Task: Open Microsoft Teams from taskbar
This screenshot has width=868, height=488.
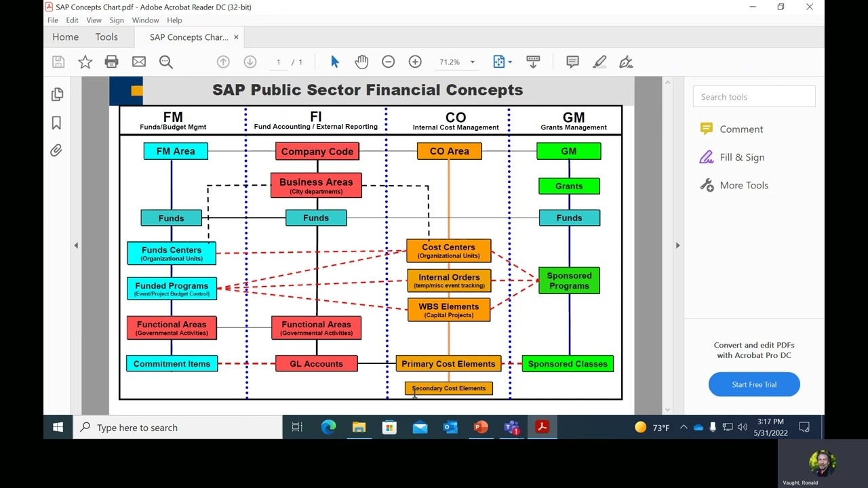Action: point(511,427)
